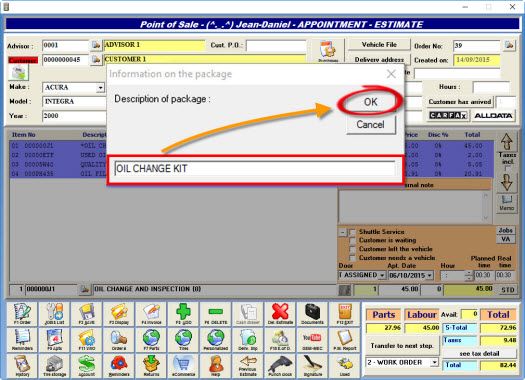Click the see tax detail button
Screen dimensions: 525x380
[479, 354]
